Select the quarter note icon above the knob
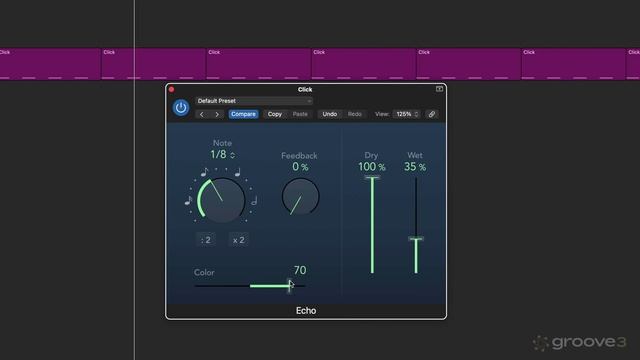640x360 pixels. 238,172
